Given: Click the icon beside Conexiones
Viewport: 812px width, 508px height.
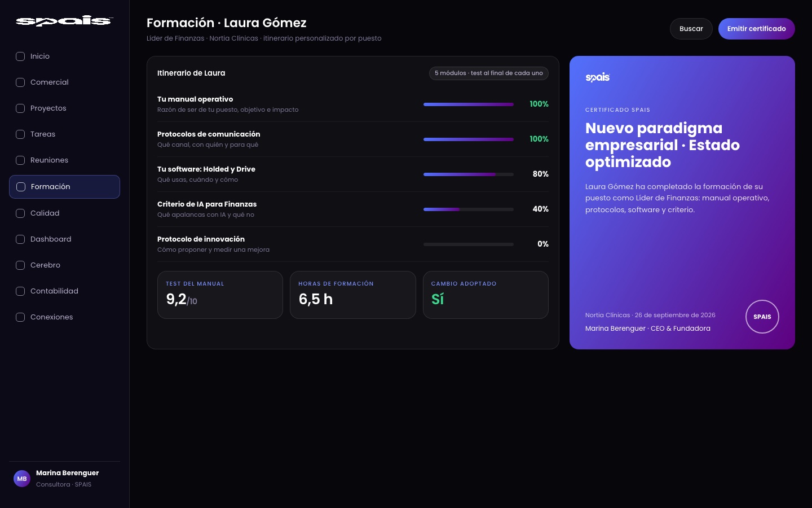Looking at the screenshot, I should [x=20, y=317].
